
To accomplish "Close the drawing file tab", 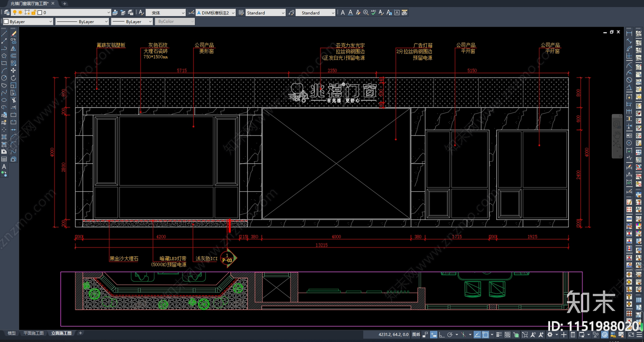I will point(53,3).
